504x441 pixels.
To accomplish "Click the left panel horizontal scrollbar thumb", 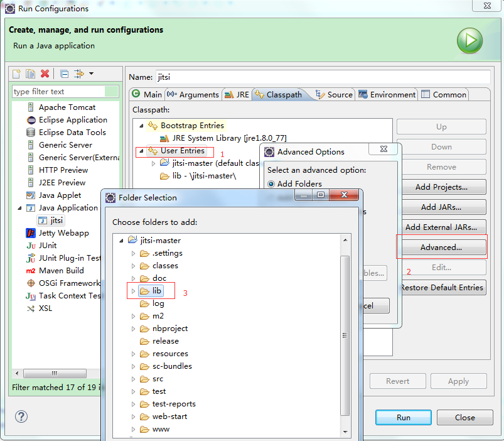I will (x=55, y=373).
